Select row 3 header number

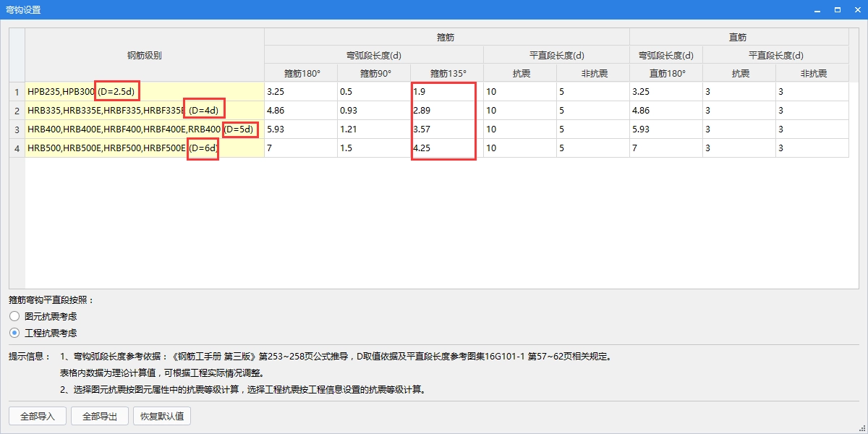tap(17, 129)
